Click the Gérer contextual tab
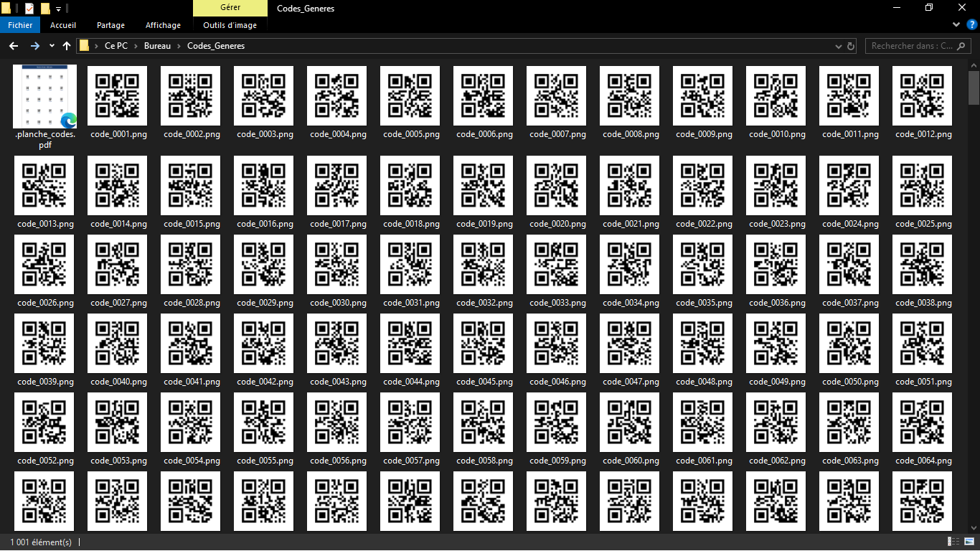The height and width of the screenshot is (551, 980). coord(230,9)
